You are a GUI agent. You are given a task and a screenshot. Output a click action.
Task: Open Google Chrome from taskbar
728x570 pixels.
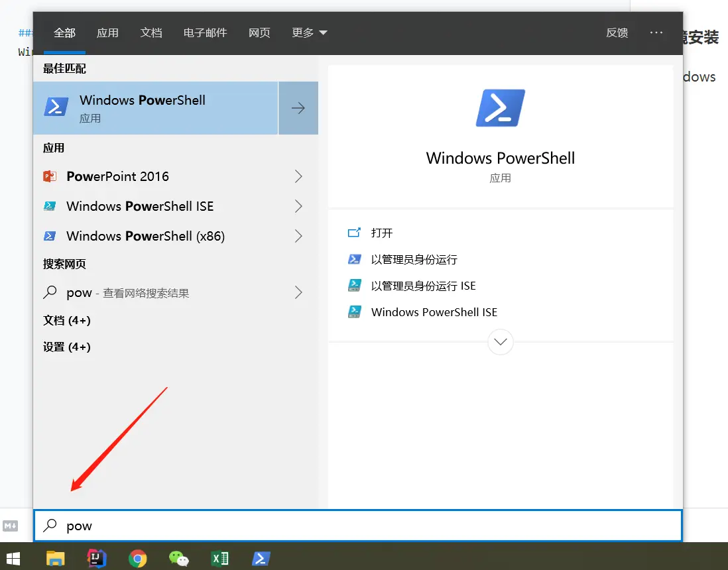pos(137,558)
